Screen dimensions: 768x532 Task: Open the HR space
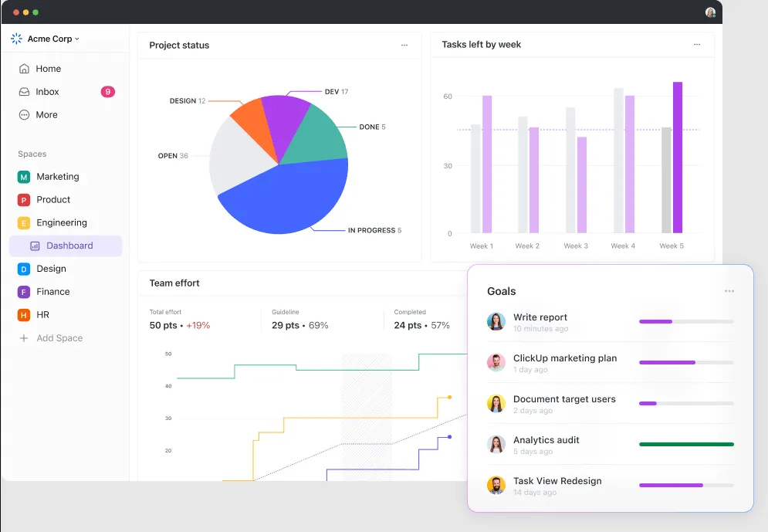tap(42, 314)
